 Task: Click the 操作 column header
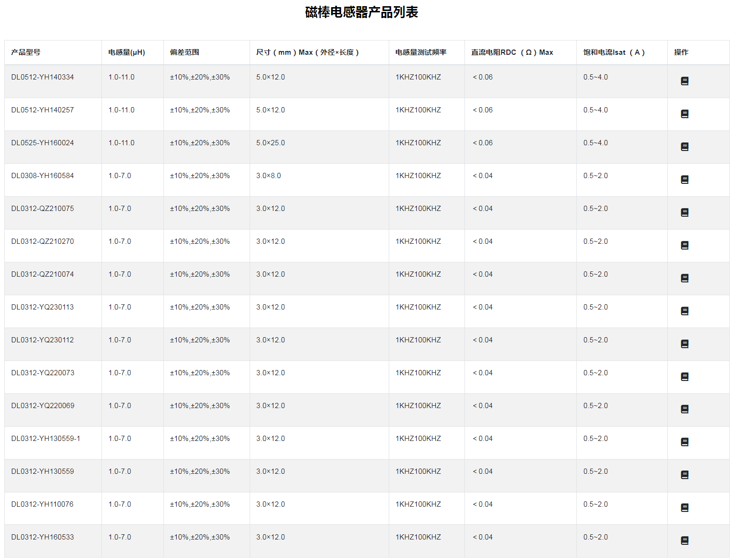[681, 52]
